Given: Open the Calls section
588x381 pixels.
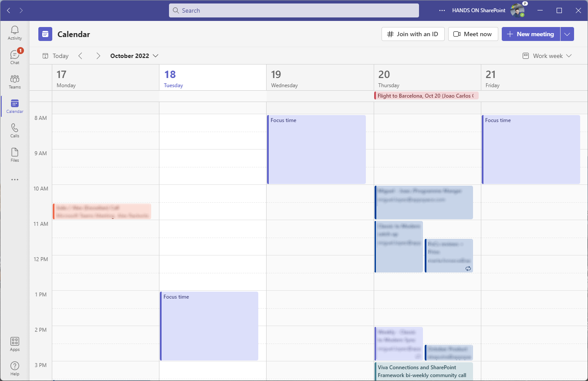Looking at the screenshot, I should tap(14, 129).
